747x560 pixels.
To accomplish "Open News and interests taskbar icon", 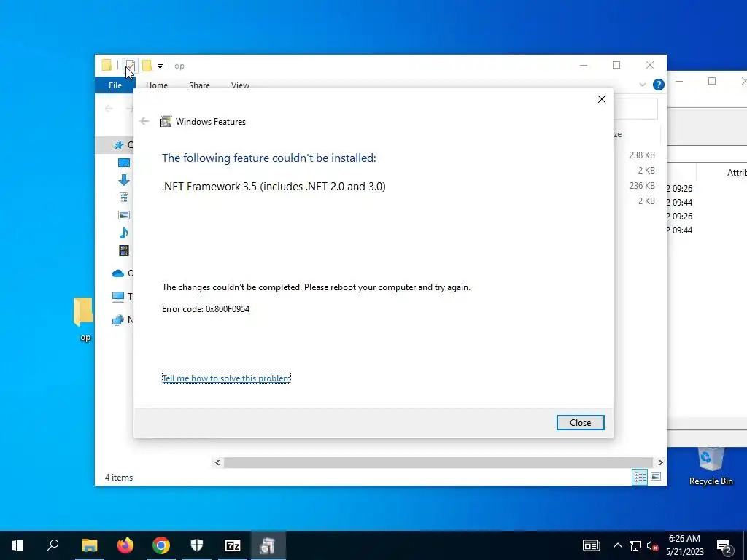I will (591, 545).
